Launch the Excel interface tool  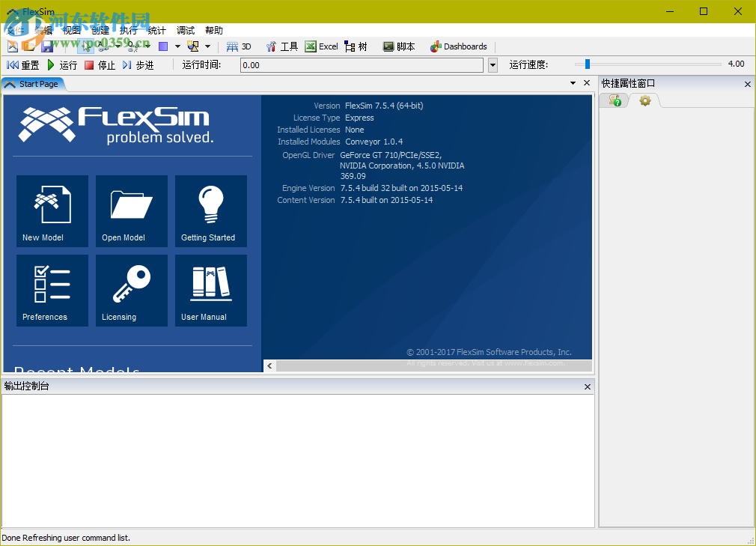pyautogui.click(x=321, y=46)
